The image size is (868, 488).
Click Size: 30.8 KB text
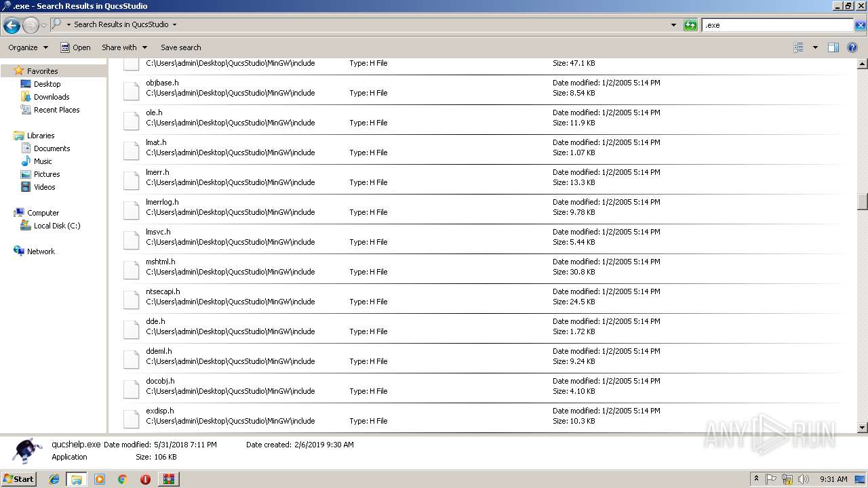[x=574, y=272]
